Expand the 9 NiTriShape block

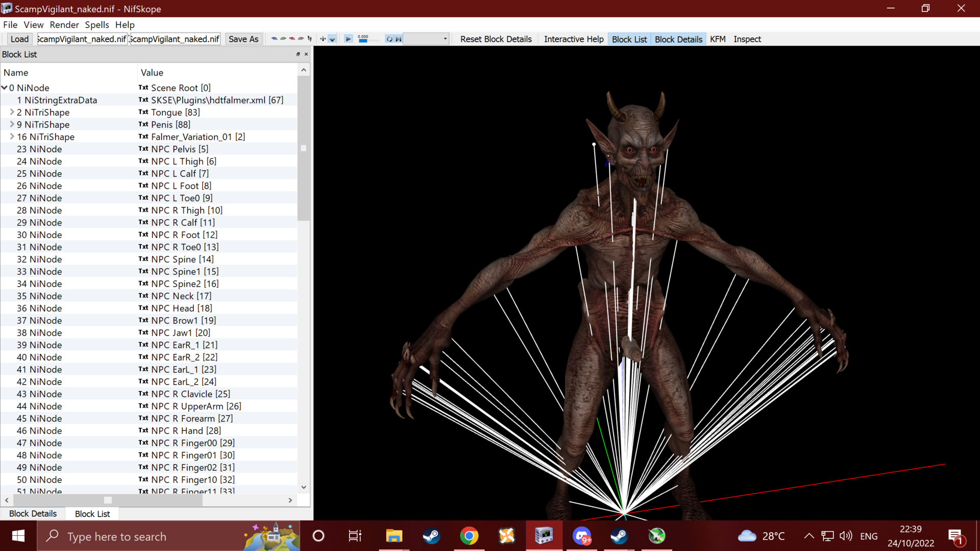point(12,124)
